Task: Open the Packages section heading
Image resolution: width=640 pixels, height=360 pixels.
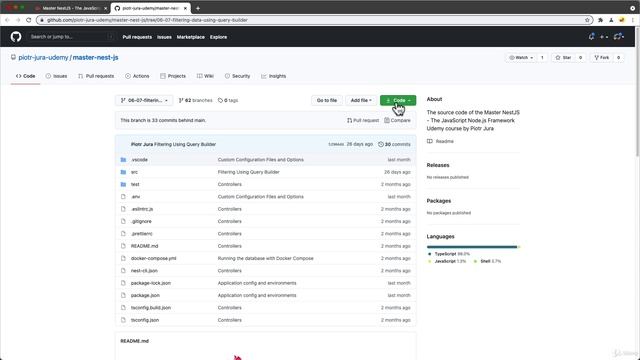Action: (x=439, y=201)
